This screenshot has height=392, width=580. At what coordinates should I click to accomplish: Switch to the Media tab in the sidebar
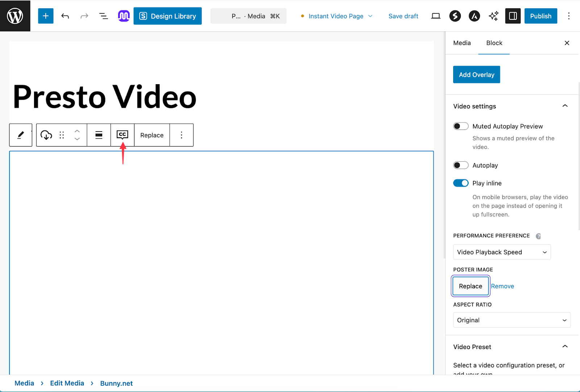461,43
